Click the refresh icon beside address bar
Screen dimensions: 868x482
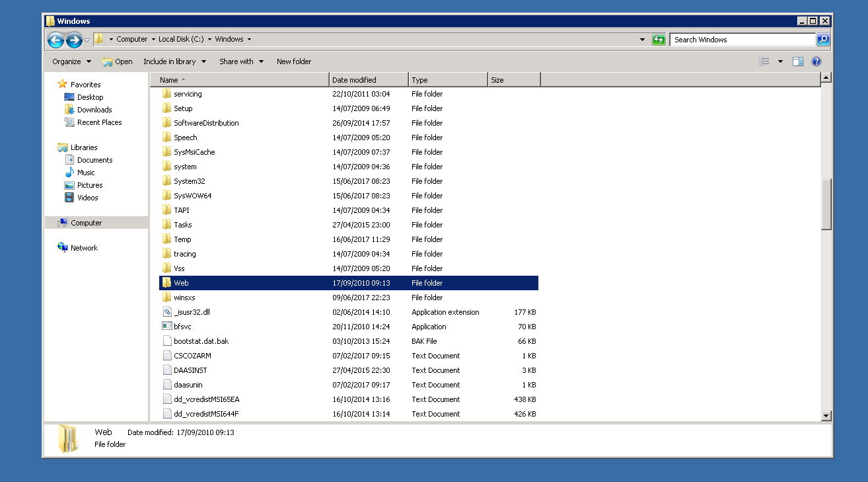[x=659, y=40]
